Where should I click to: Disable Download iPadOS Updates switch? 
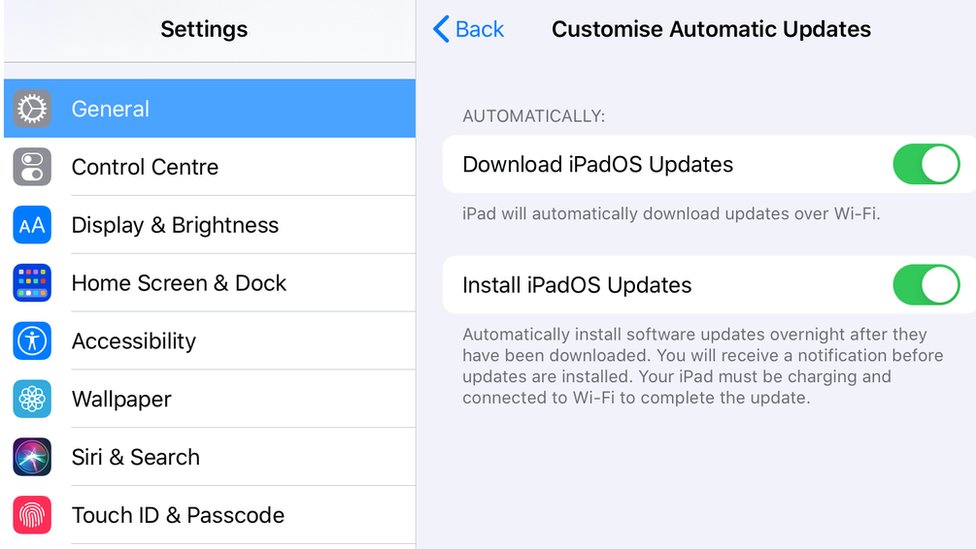(926, 164)
